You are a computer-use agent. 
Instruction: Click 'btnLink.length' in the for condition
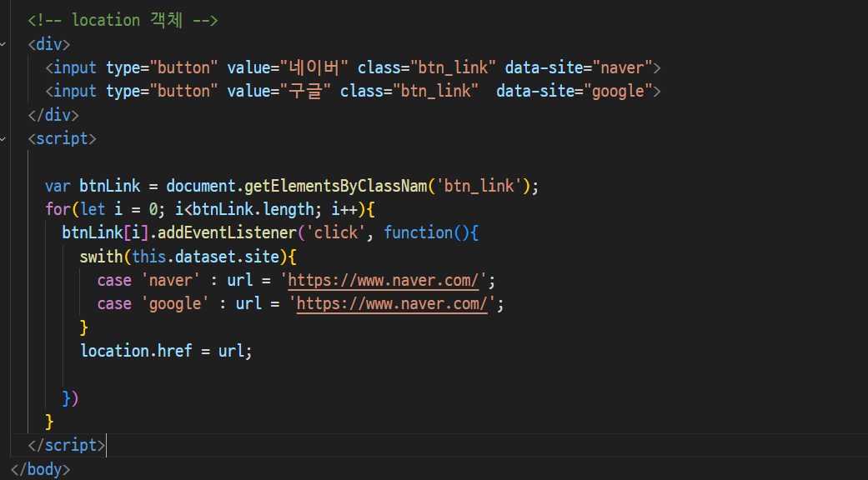click(x=253, y=210)
